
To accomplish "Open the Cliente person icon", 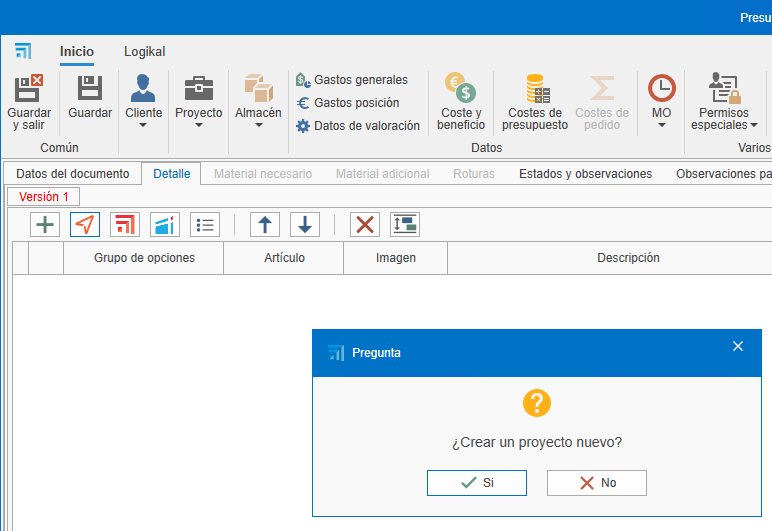I will (143, 88).
